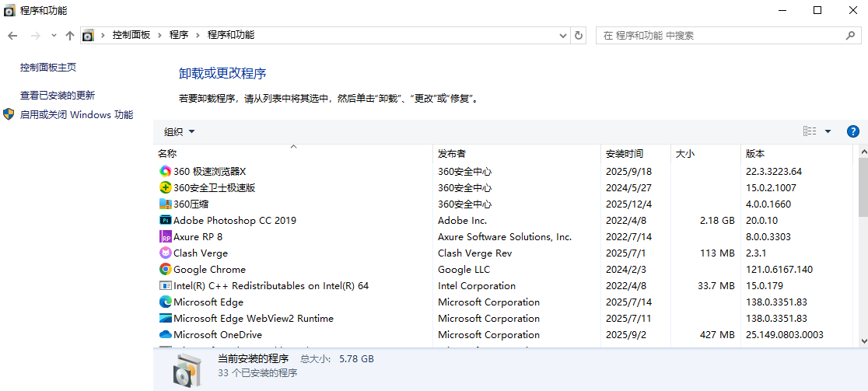
Task: Open help with the blue question icon
Action: pyautogui.click(x=853, y=131)
